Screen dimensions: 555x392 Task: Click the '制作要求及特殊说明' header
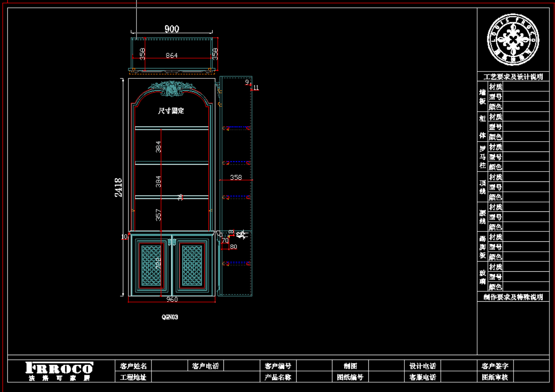click(x=513, y=297)
